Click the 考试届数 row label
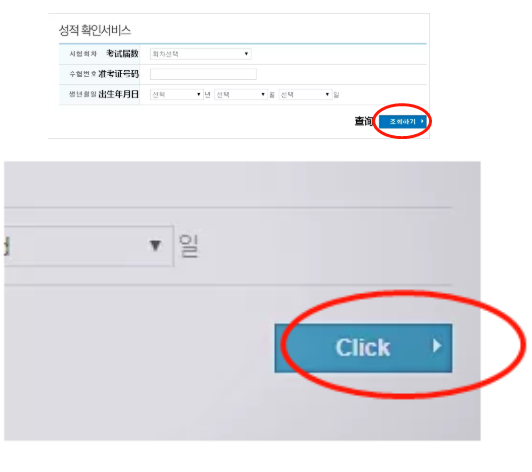The image size is (532, 472). coord(122,54)
